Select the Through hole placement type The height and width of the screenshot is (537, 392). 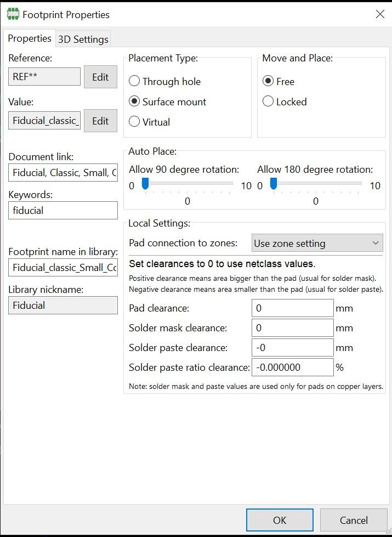tap(135, 82)
